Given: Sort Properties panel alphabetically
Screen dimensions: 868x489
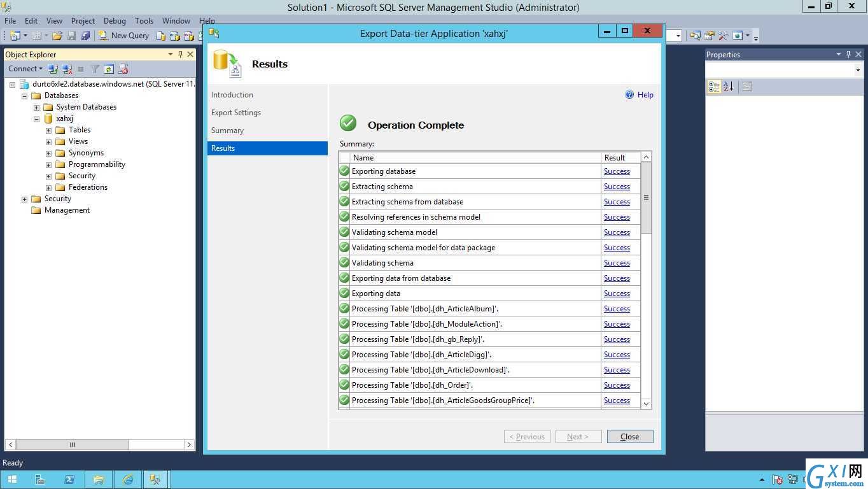Looking at the screenshot, I should point(728,86).
